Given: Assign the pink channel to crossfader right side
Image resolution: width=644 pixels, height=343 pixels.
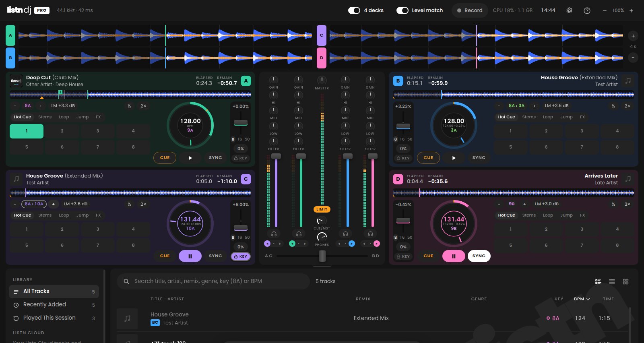Looking at the screenshot, I should (x=376, y=244).
